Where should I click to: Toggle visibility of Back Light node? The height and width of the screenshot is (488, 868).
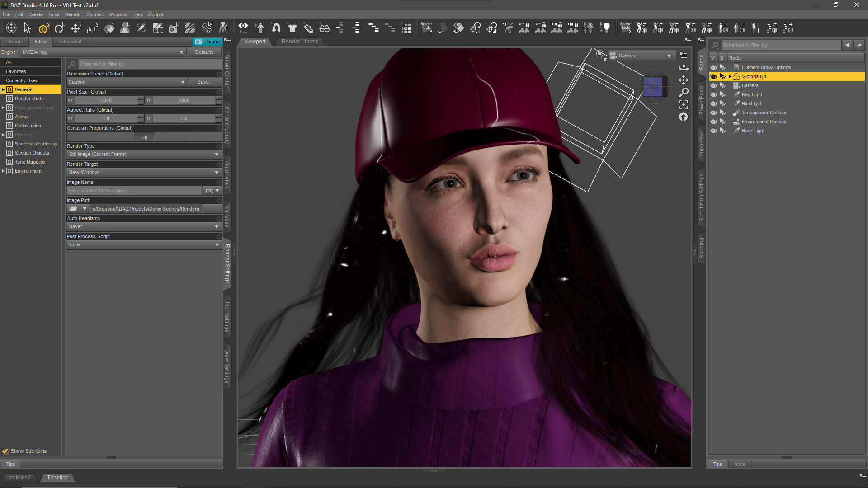[x=714, y=131]
